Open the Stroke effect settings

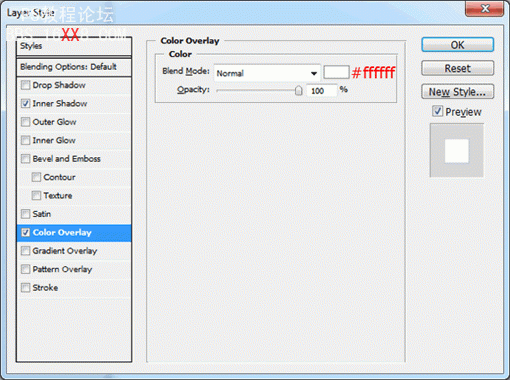tap(74, 288)
